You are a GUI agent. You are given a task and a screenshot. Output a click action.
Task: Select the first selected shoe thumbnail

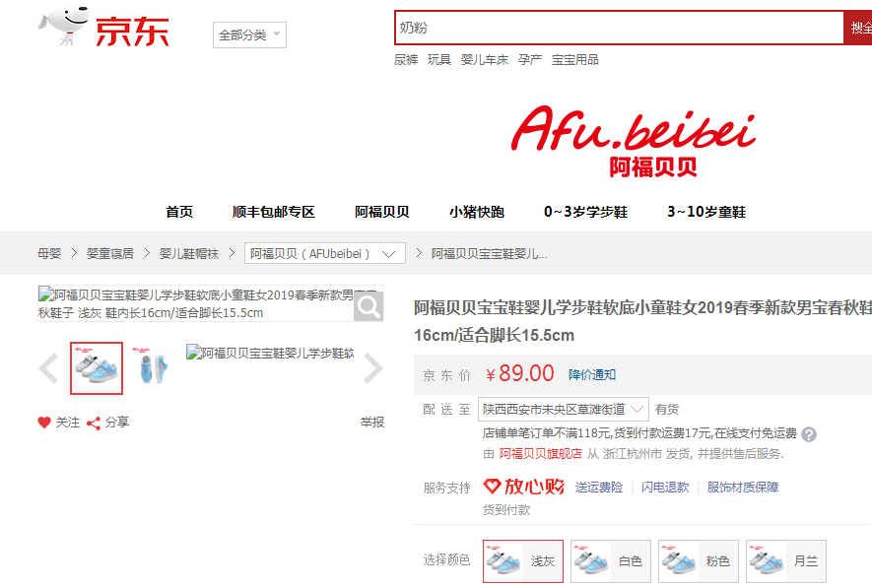tap(97, 368)
